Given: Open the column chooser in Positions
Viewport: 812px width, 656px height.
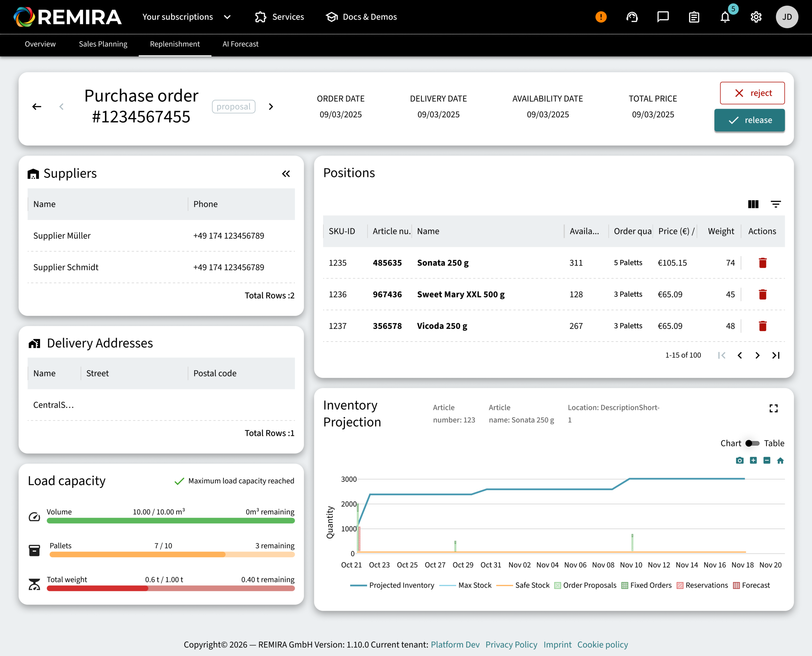Looking at the screenshot, I should pyautogui.click(x=753, y=204).
